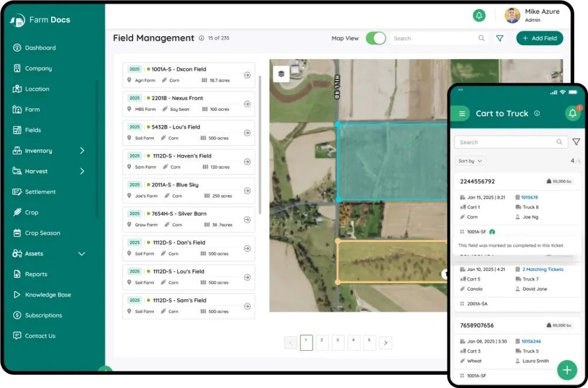
Task: Expand the Sort by dropdown
Action: click(470, 161)
